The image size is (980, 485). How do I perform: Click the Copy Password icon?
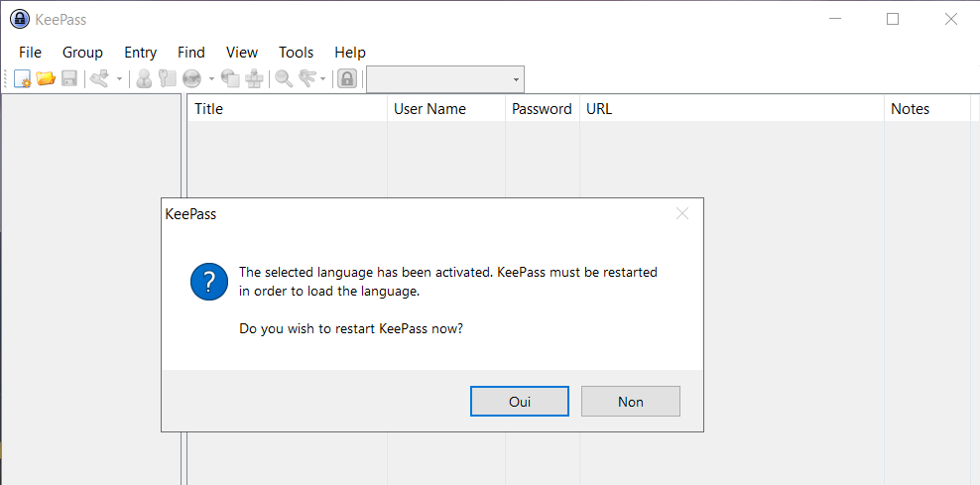(168, 79)
